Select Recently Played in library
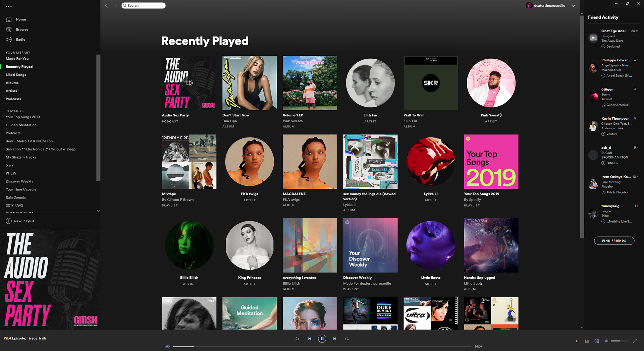 (x=19, y=67)
